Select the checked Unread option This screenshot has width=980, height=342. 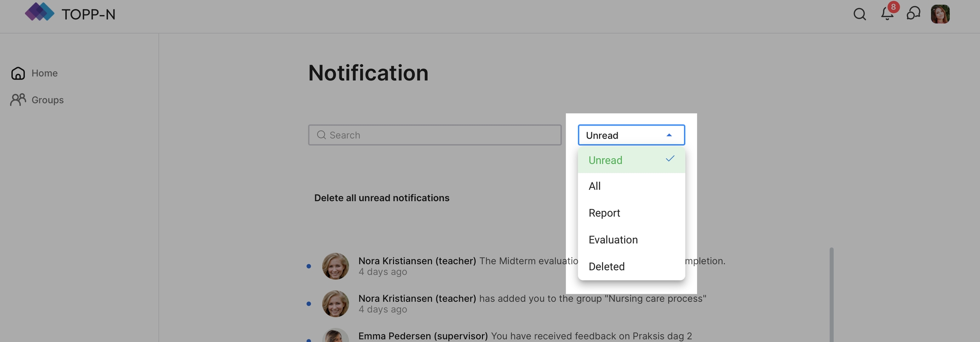point(631,160)
